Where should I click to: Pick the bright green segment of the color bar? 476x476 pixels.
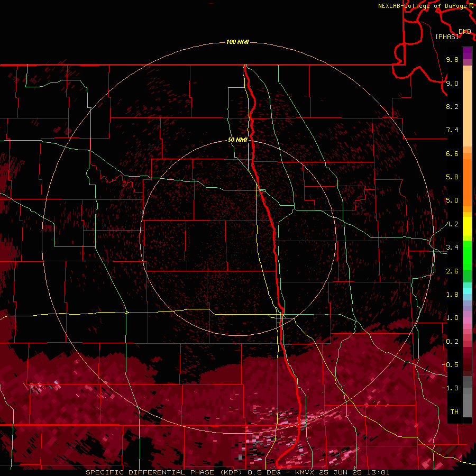tap(467, 256)
